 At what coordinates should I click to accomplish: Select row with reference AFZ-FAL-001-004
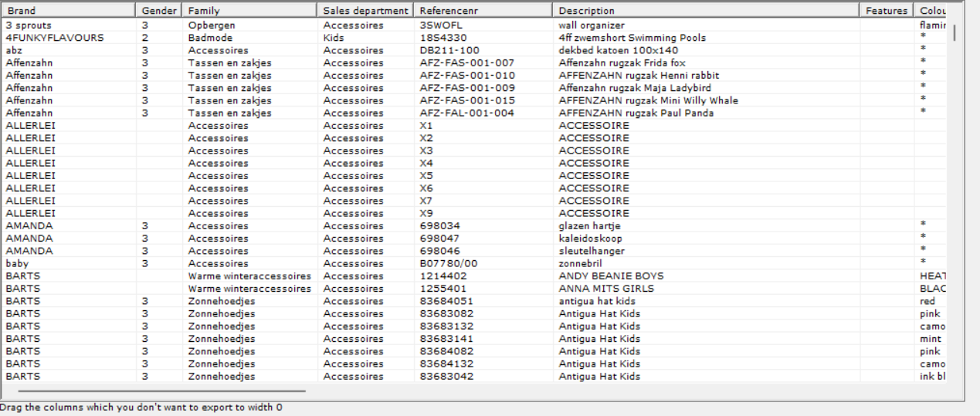475,113
